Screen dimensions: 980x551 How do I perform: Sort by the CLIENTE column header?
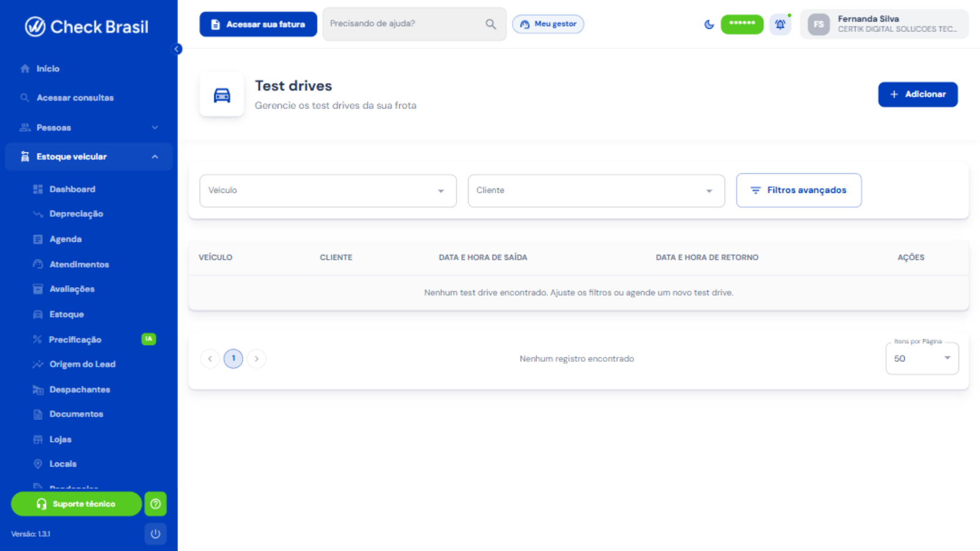click(x=336, y=258)
